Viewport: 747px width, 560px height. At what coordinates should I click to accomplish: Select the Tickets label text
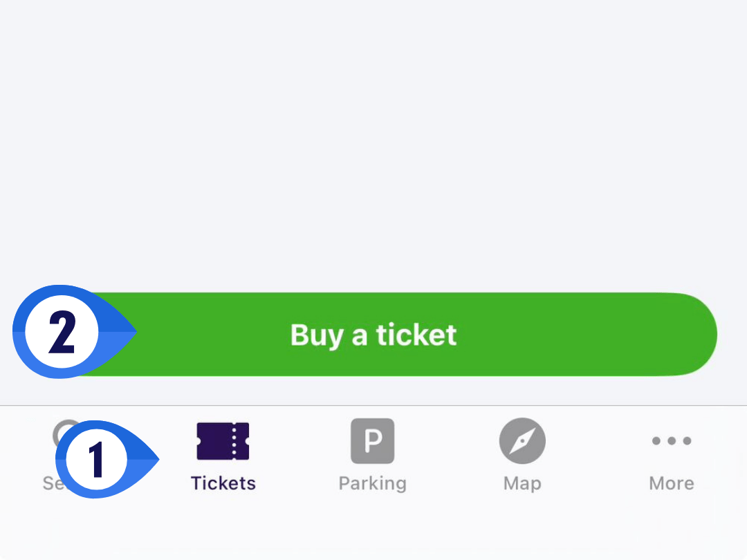[x=223, y=483]
